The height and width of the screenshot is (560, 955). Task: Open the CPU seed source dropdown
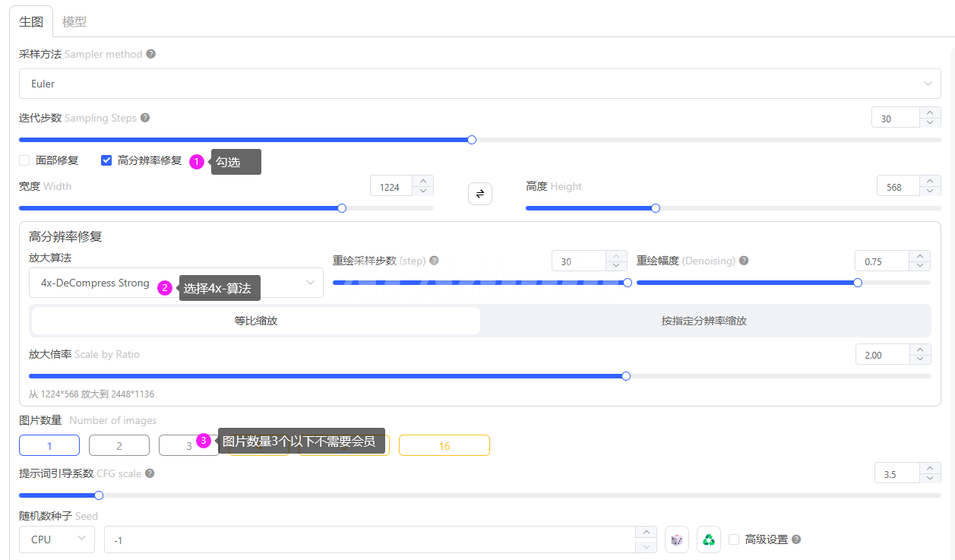[x=57, y=539]
